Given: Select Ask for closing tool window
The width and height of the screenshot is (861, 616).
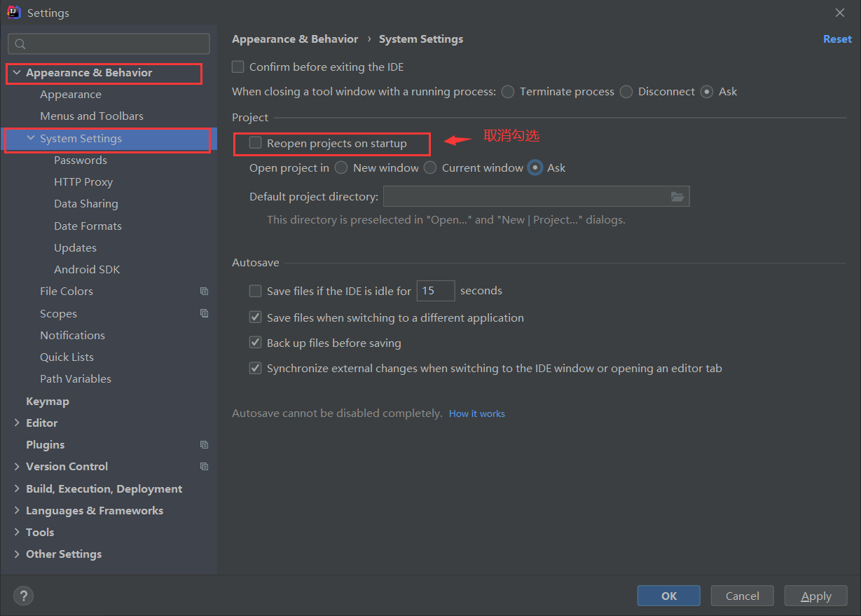Looking at the screenshot, I should coord(707,92).
